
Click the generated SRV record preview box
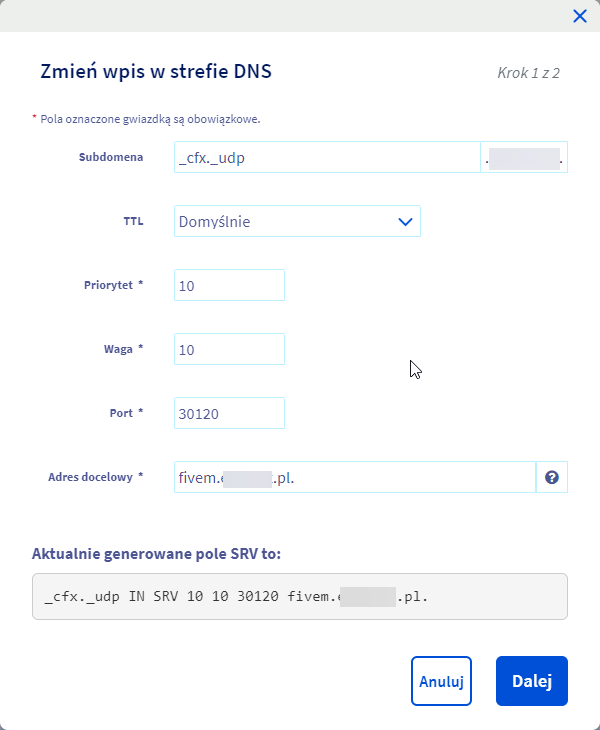click(300, 597)
